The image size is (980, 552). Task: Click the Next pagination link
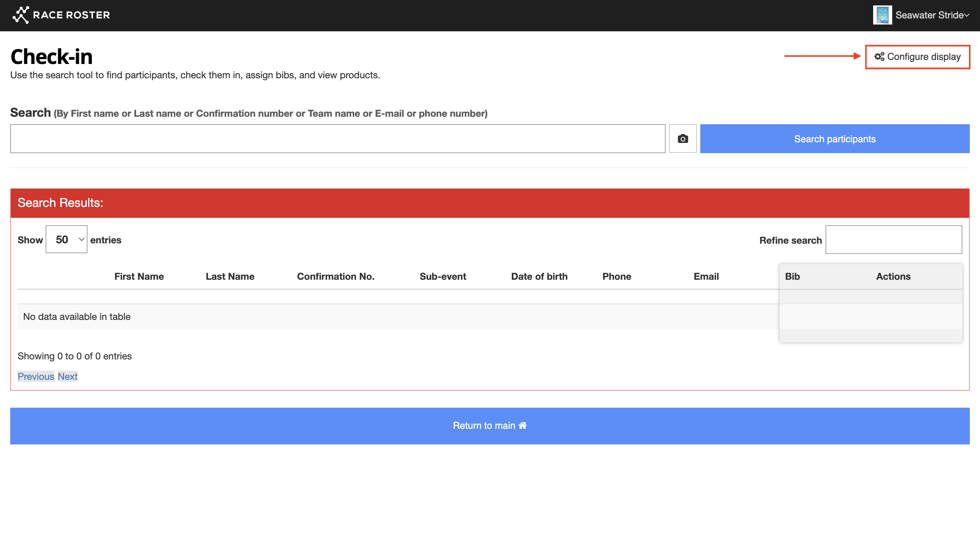point(68,376)
